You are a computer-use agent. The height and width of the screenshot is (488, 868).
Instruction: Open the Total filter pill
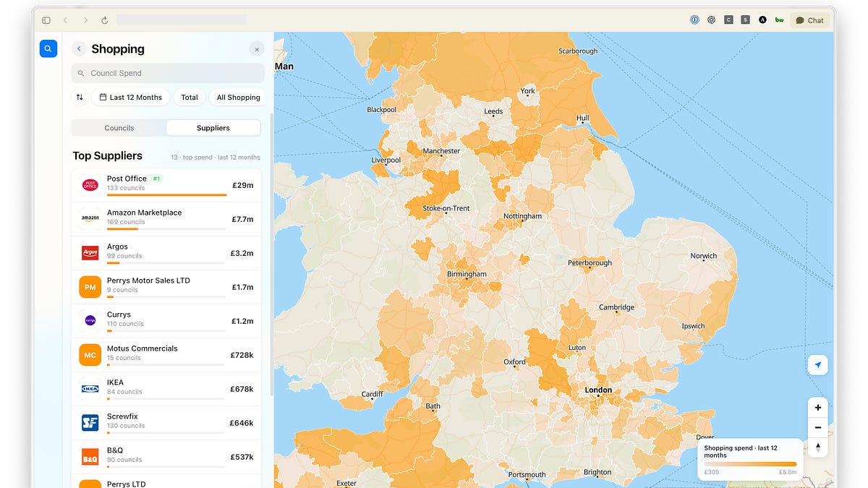190,98
